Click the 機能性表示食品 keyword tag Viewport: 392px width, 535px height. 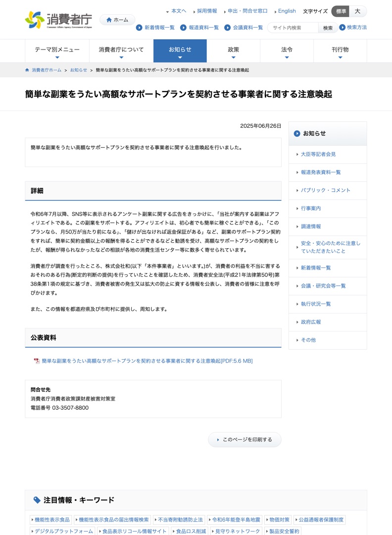[51, 520]
